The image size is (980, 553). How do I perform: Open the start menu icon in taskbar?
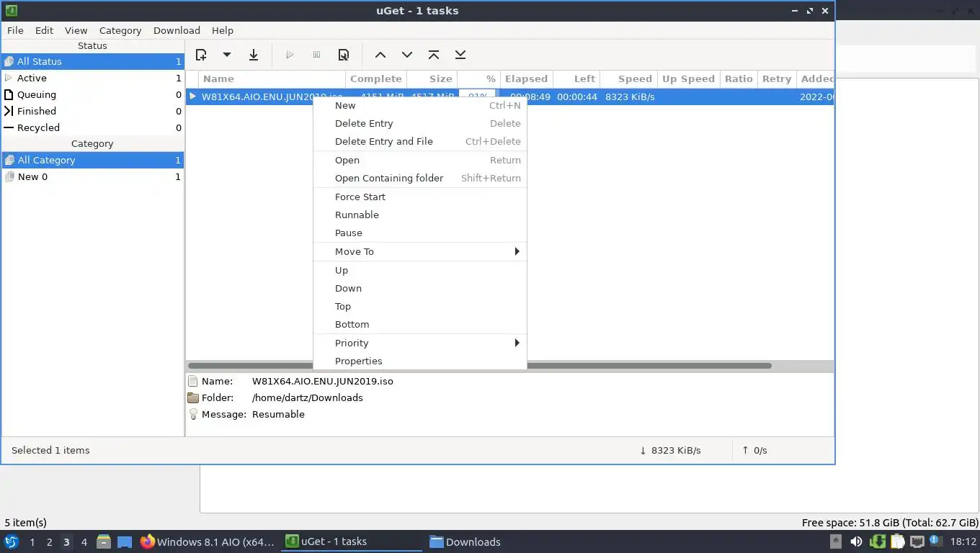coord(12,541)
